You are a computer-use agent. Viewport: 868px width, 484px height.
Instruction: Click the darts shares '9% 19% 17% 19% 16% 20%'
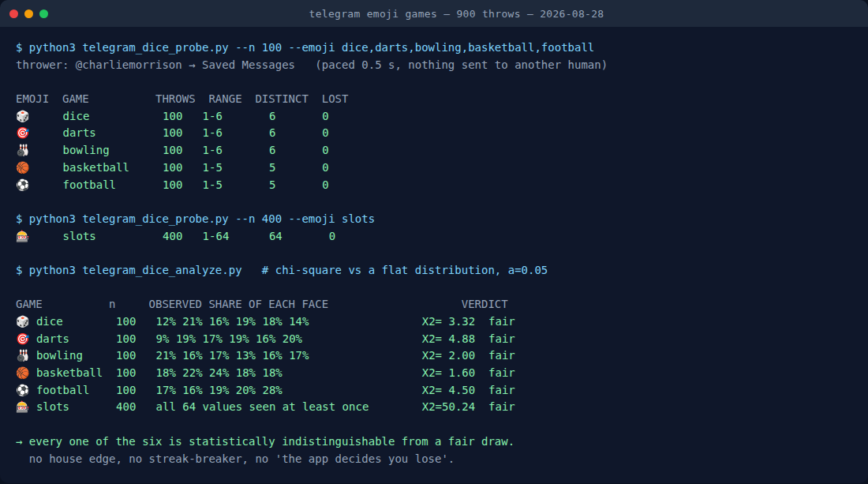229,339
